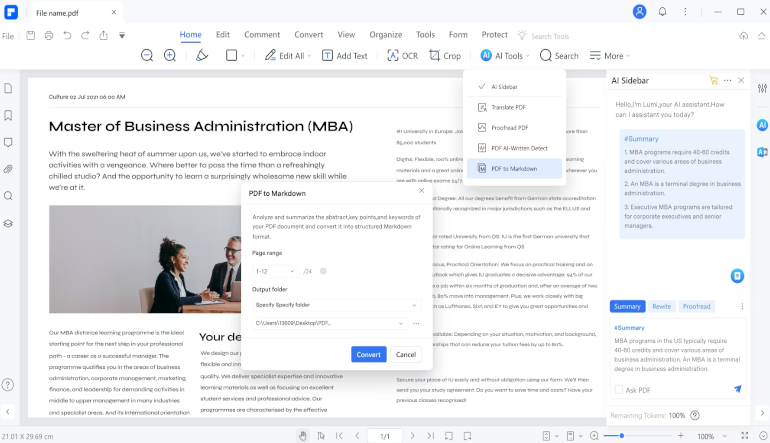Click the Save icon in quick toolbar
The width and height of the screenshot is (770, 443).
click(x=30, y=35)
